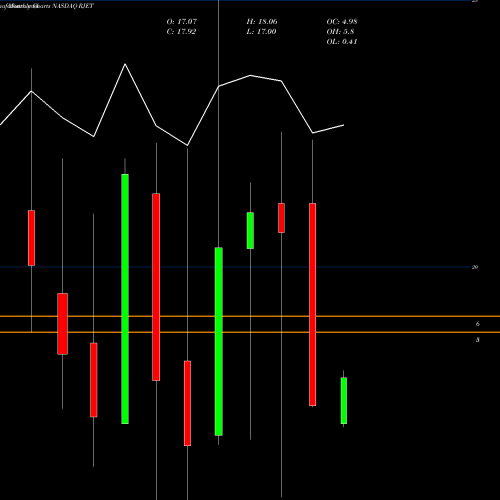Click the low value "L: 17.00"
The height and width of the screenshot is (500, 500).
261,32
